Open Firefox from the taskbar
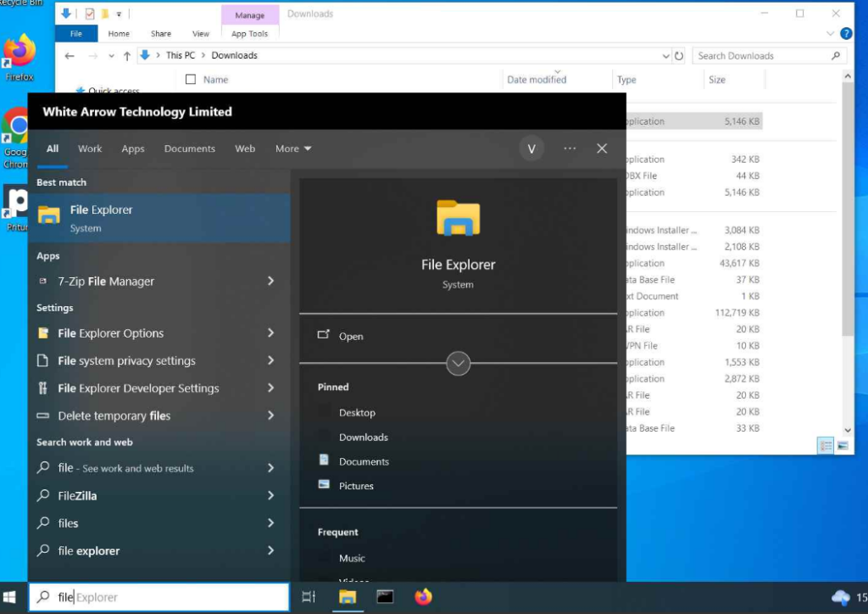 [424, 597]
